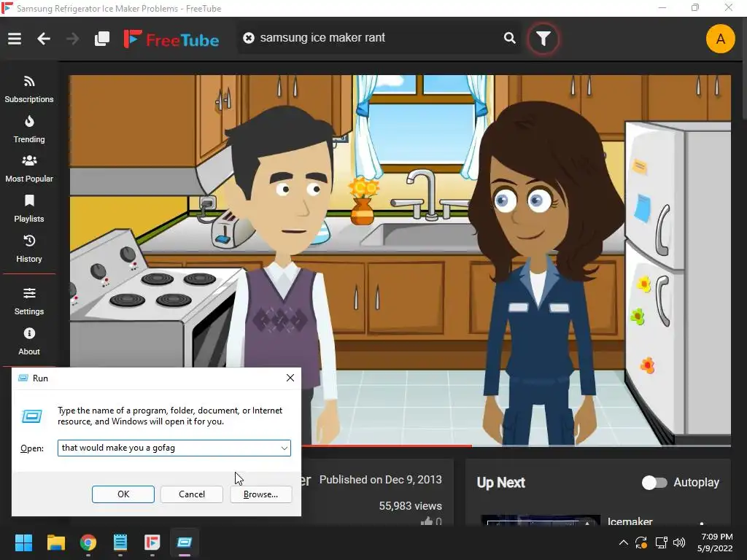
Task: Toggle the Autoplay switch
Action: 654,483
